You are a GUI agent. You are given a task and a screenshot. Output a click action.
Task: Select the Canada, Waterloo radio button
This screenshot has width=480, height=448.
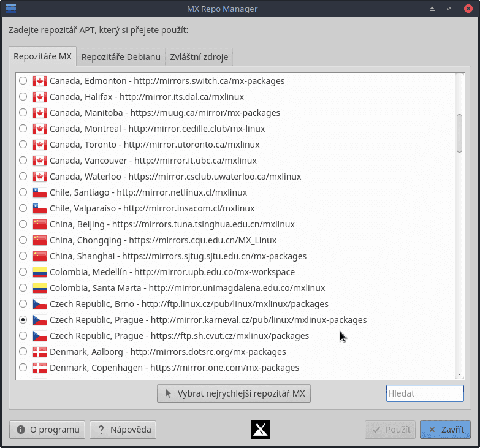pos(23,177)
